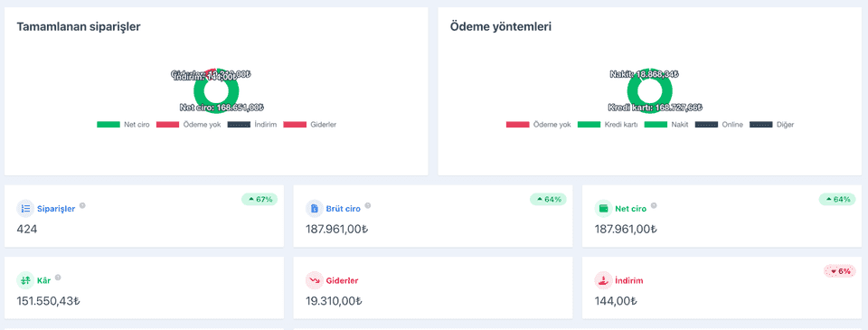Image resolution: width=868 pixels, height=330 pixels.
Task: Toggle Net ciro legend in completed orders chart
Action: tap(123, 125)
